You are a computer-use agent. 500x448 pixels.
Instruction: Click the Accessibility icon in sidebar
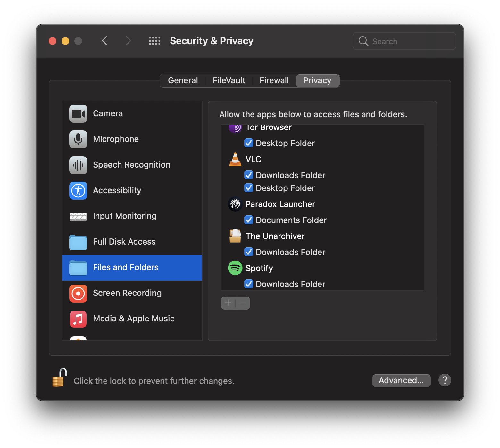(78, 191)
